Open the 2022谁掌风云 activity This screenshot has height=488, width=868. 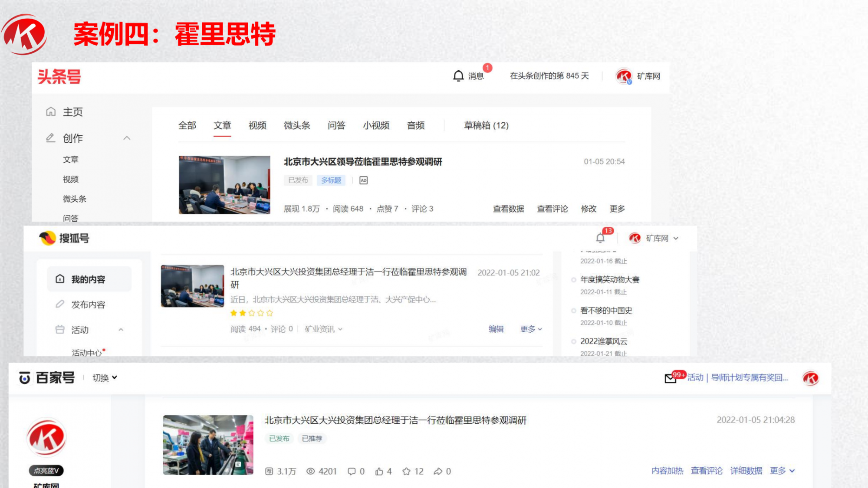(x=604, y=341)
